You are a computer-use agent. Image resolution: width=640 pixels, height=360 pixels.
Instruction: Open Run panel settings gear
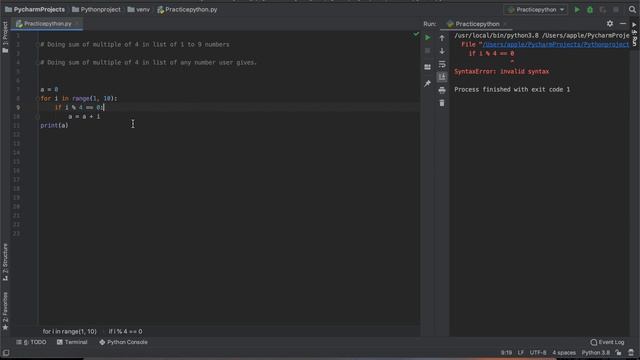610,24
